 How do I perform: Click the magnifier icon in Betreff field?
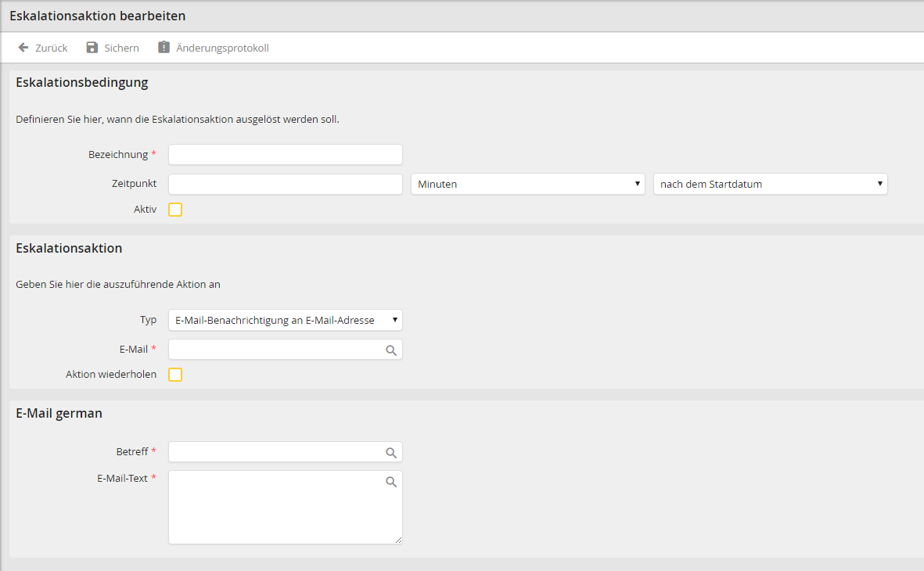pyautogui.click(x=391, y=452)
